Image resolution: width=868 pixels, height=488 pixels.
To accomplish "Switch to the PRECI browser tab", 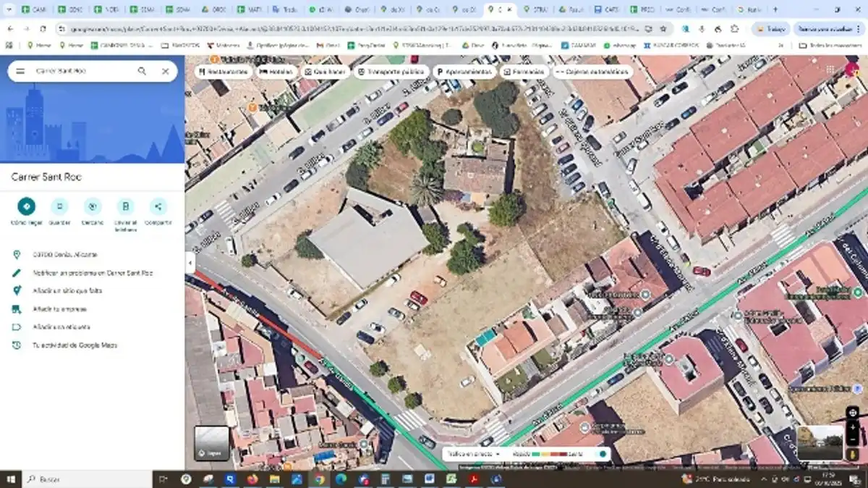I will [643, 9].
